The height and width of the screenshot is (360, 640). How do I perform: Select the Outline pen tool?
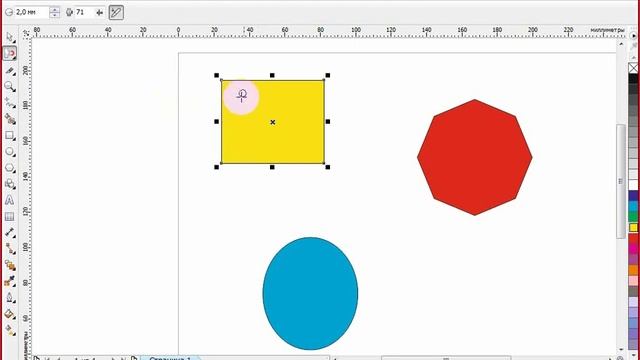pyautogui.click(x=10, y=298)
